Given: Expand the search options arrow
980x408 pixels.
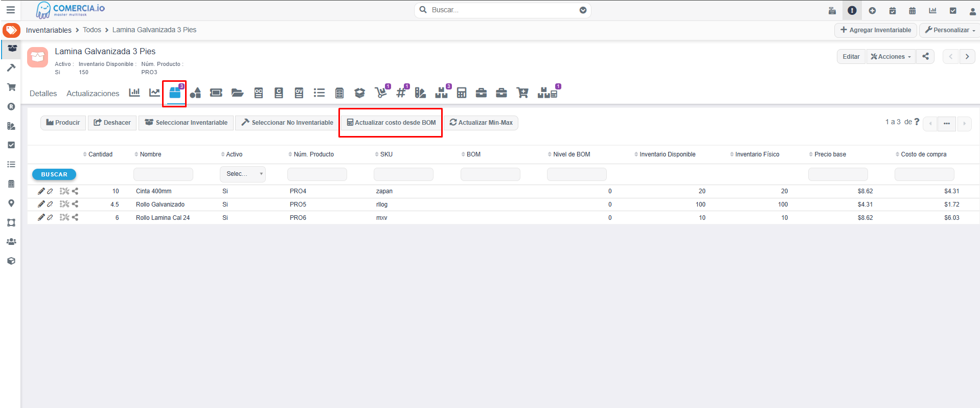Looking at the screenshot, I should pos(583,10).
